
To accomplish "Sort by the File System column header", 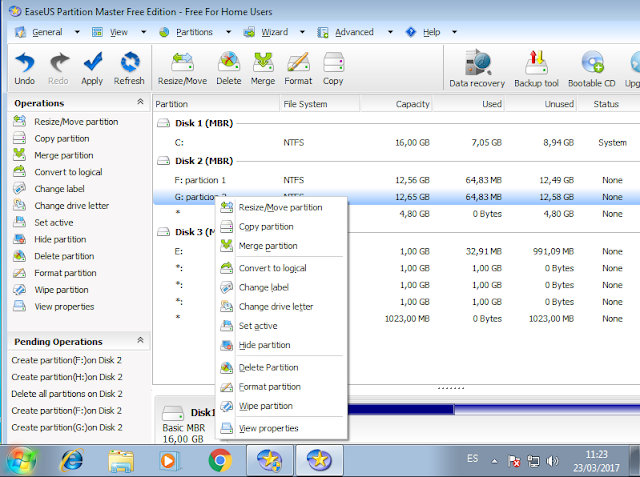I will [x=320, y=104].
